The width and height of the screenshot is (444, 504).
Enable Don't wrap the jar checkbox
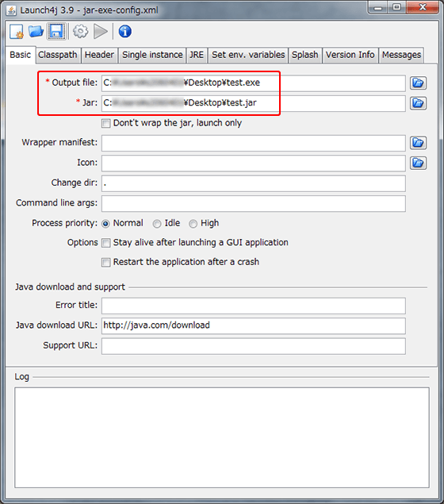coord(106,124)
